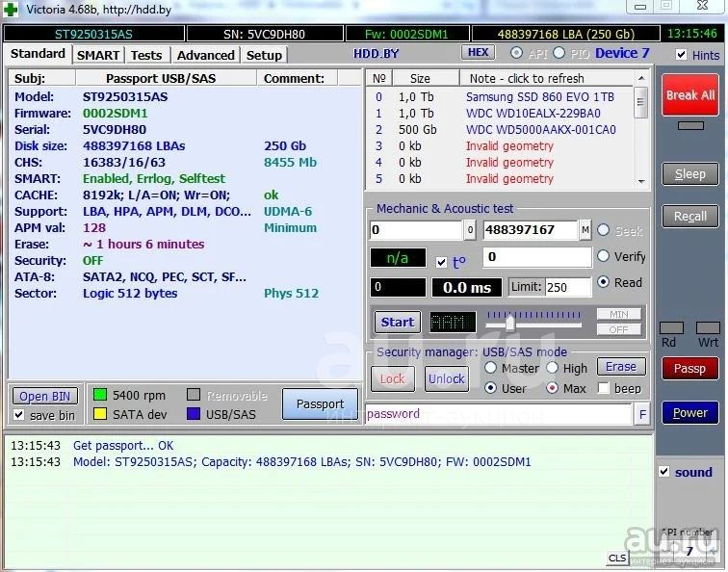728x572 pixels.
Task: Click the end LBA field showing 488397167
Action: (531, 230)
